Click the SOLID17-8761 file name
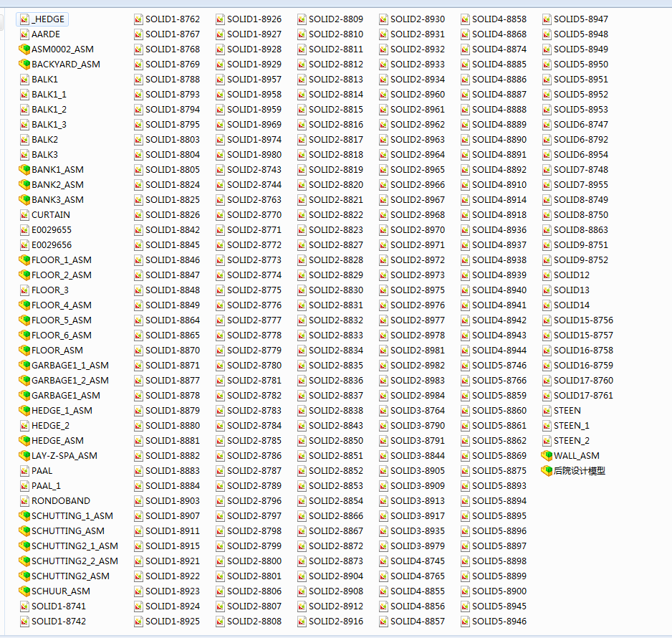Viewport: 672px width, 638px height. (x=584, y=396)
